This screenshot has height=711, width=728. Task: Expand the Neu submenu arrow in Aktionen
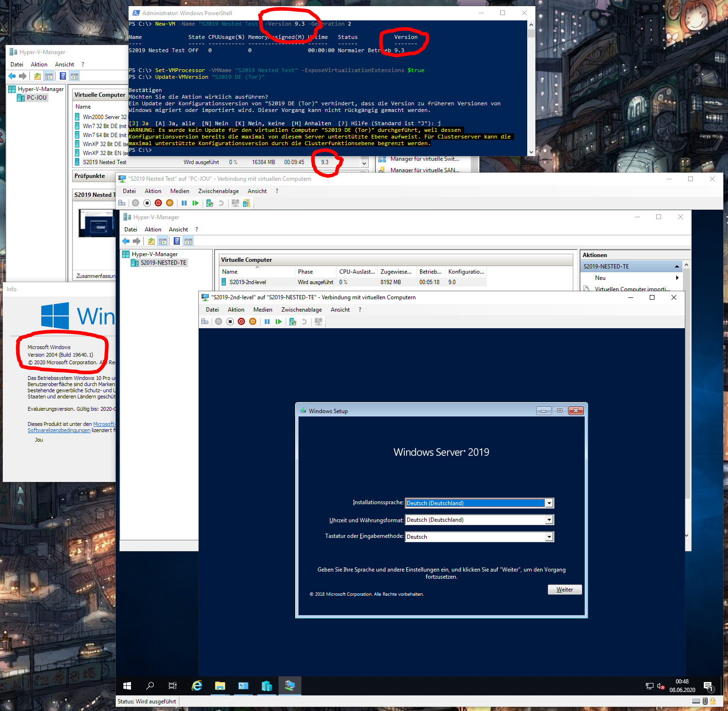pos(677,278)
